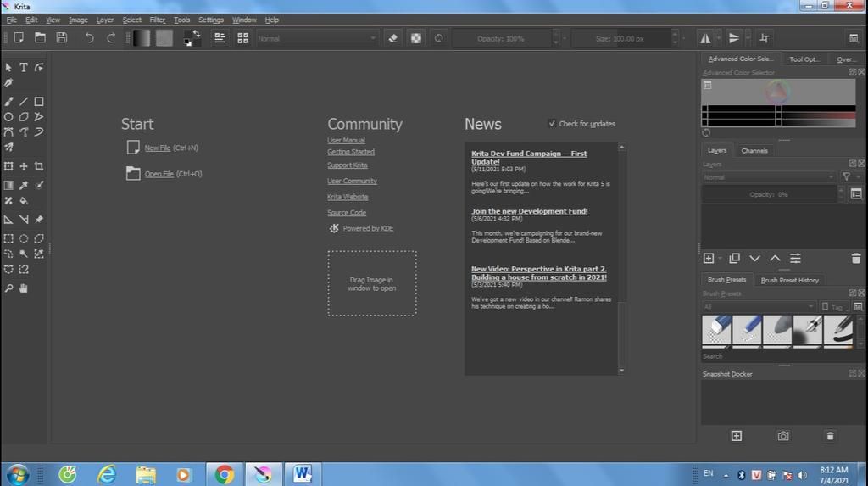Open the Settings menu
Screen dimensions: 868x486
pyautogui.click(x=211, y=20)
